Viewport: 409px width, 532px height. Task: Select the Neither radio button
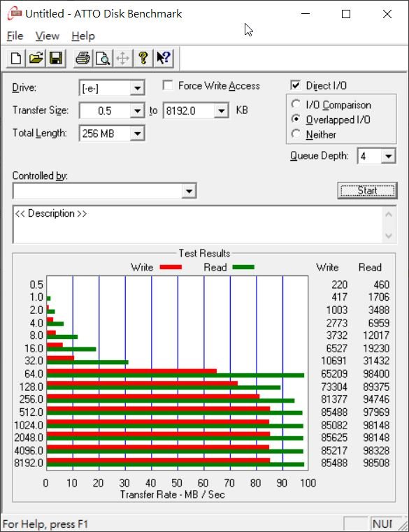point(296,134)
